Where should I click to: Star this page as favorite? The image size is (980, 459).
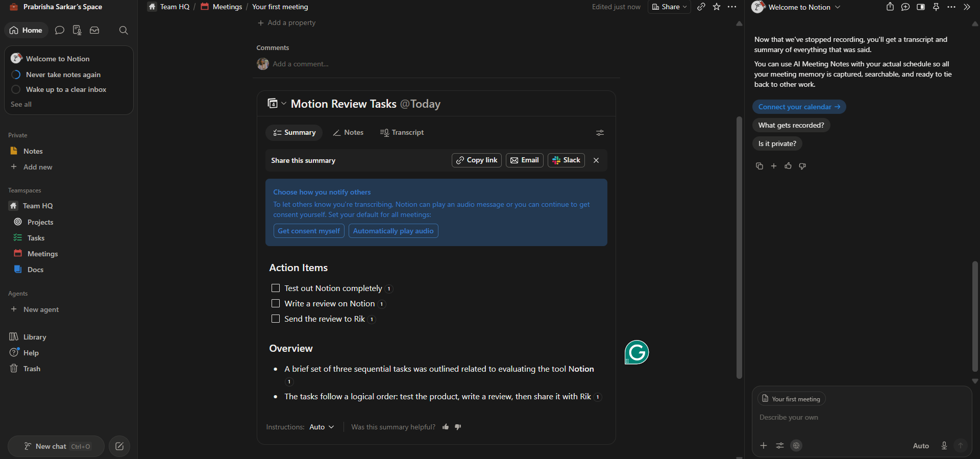[717, 7]
